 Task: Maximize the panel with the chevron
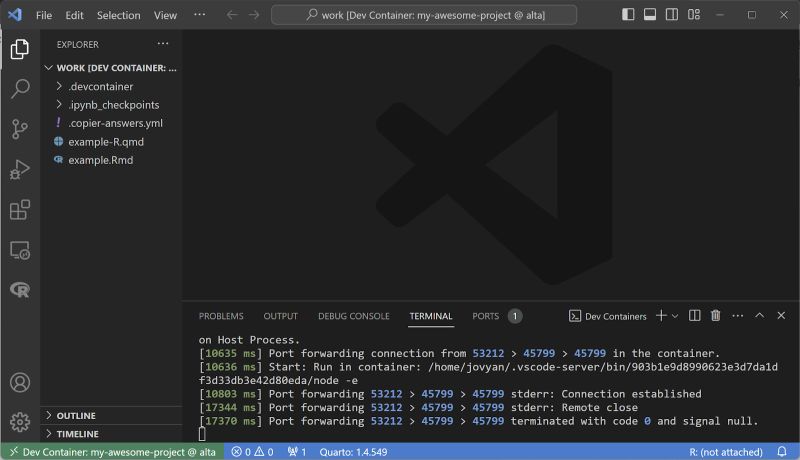click(760, 315)
